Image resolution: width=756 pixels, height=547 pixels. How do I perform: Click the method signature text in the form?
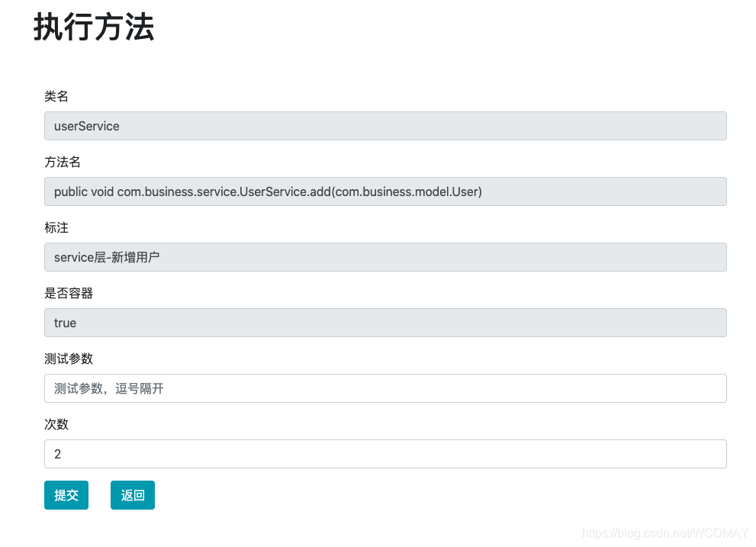pos(267,191)
